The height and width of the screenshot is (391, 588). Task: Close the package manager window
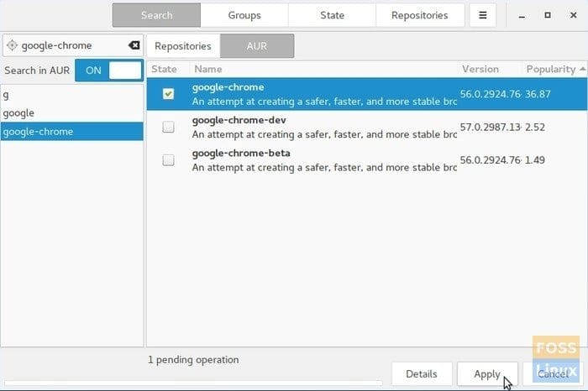click(574, 15)
